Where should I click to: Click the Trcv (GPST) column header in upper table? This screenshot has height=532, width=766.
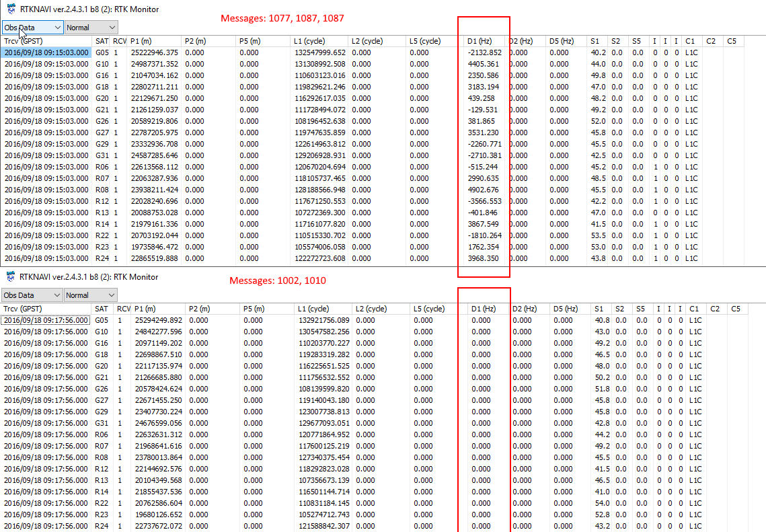[23, 42]
